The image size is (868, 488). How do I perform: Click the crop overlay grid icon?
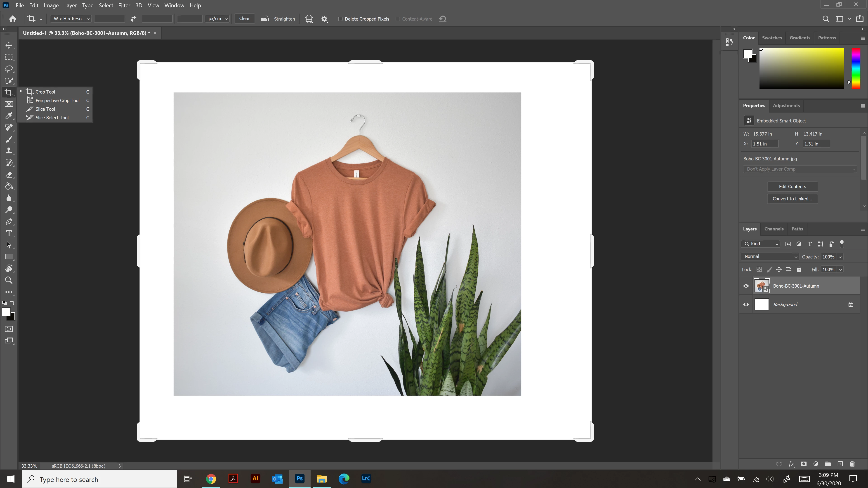coord(309,19)
